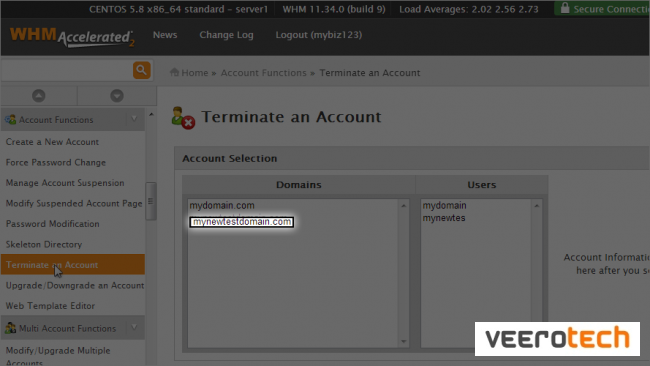650x366 pixels.
Task: Select mydomain.com in Domains list
Action: tap(222, 205)
